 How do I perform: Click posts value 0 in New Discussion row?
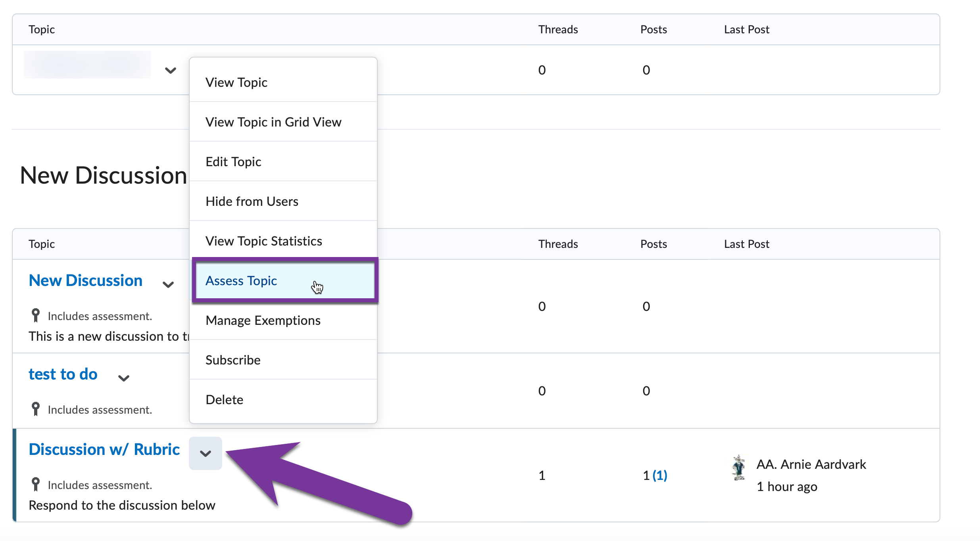646,306
